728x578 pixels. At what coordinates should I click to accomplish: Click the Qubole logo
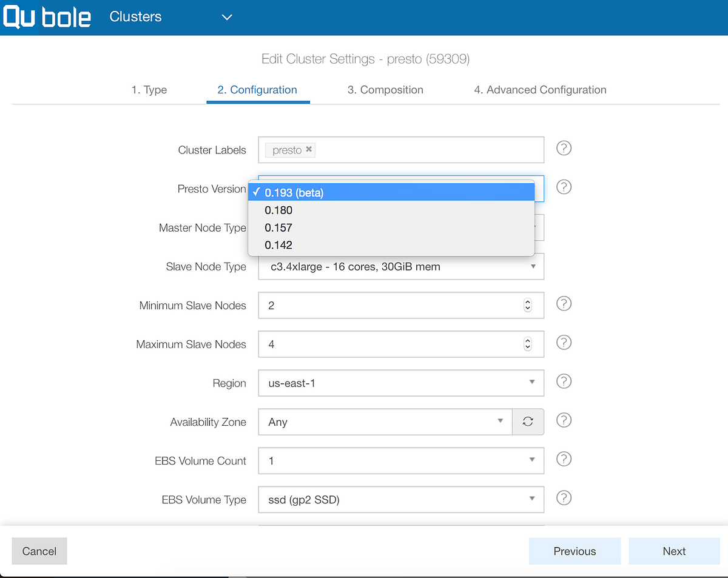point(47,17)
